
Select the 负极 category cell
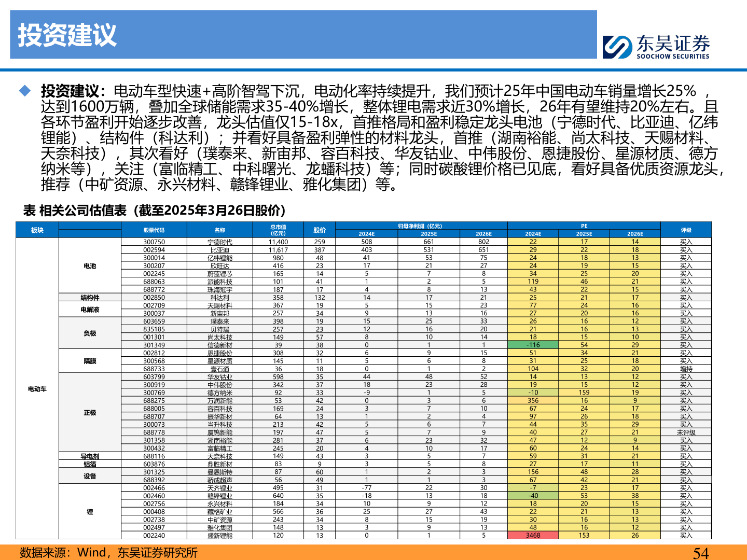pyautogui.click(x=90, y=333)
